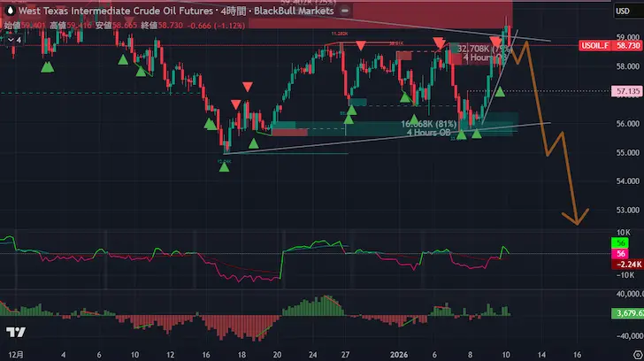Click the green up-triangle signal at chart low
The height and width of the screenshot is (361, 644).
coord(226,165)
